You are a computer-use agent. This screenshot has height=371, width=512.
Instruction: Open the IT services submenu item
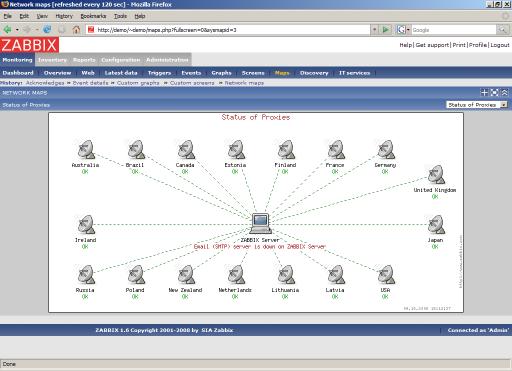coord(354,73)
